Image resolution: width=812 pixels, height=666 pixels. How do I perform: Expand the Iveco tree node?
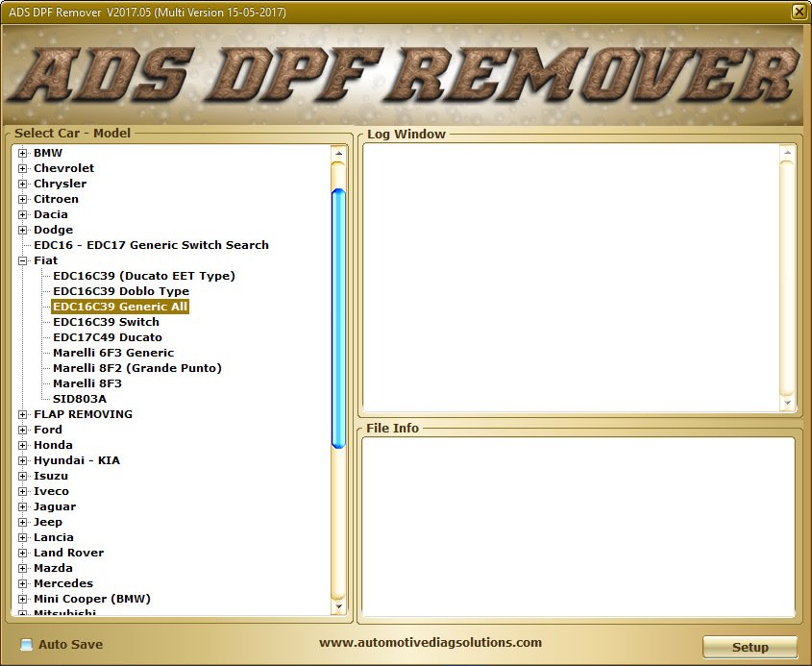coord(22,491)
